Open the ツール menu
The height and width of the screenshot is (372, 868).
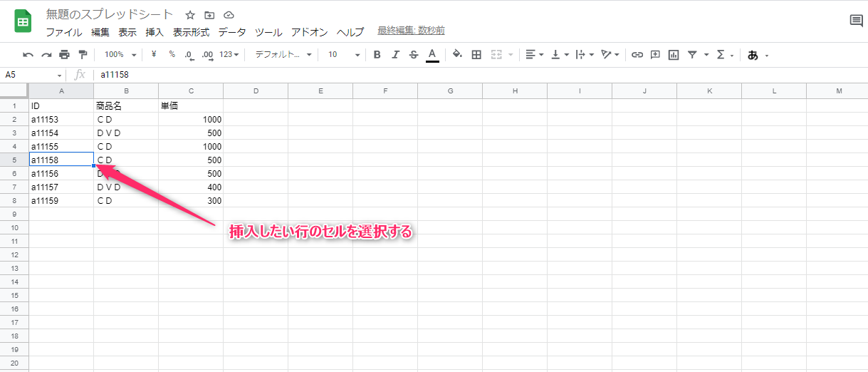[x=268, y=32]
